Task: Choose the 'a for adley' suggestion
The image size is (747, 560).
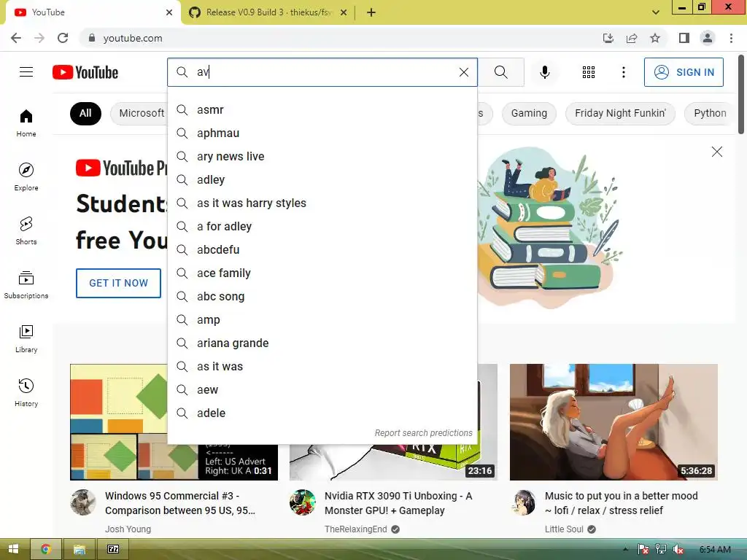Action: (322, 227)
